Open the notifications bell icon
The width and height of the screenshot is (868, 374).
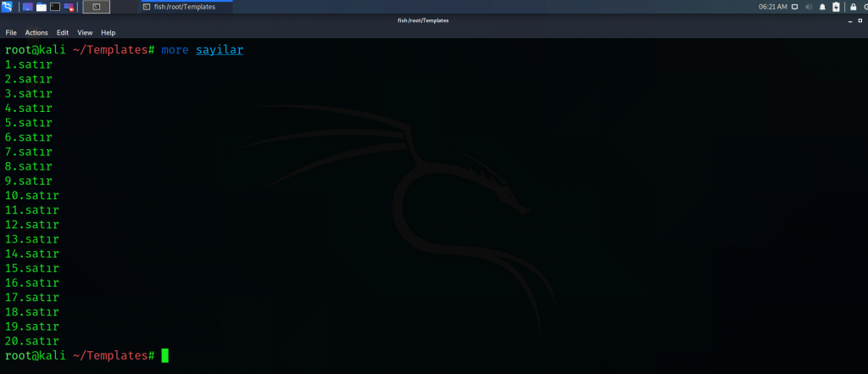click(x=822, y=7)
